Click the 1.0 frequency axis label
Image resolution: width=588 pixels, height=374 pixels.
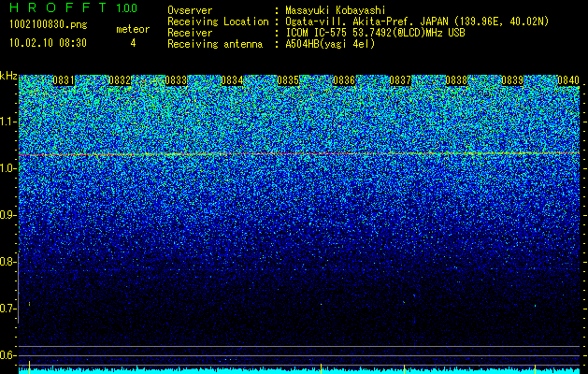(7, 168)
